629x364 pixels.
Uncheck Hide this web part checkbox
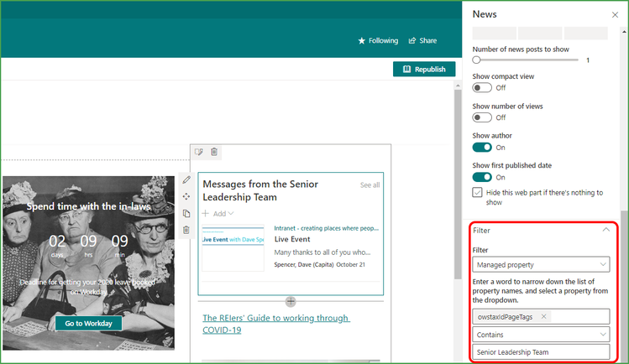click(477, 193)
